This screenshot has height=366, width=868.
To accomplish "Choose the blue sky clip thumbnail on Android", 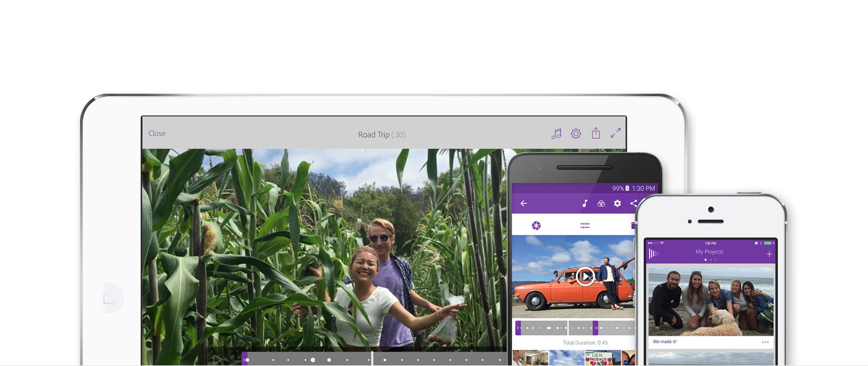I will pyautogui.click(x=567, y=358).
